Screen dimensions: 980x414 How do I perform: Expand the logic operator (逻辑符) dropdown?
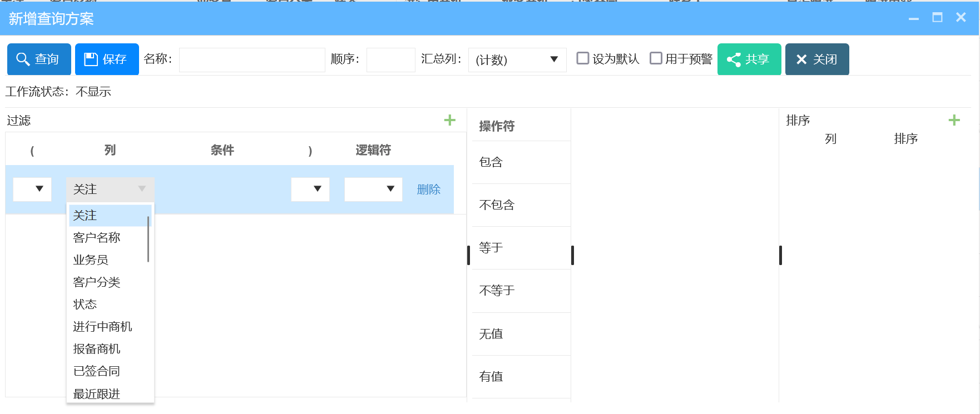373,189
